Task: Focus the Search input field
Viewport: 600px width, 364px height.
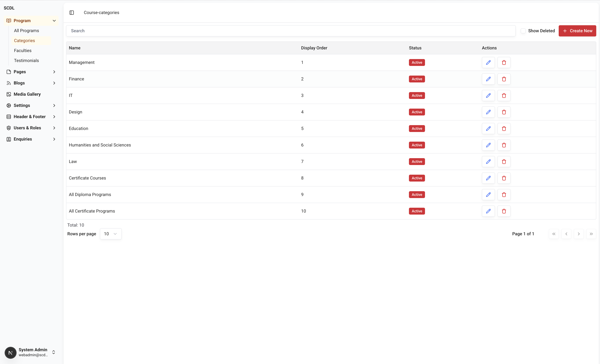Action: pos(290,31)
